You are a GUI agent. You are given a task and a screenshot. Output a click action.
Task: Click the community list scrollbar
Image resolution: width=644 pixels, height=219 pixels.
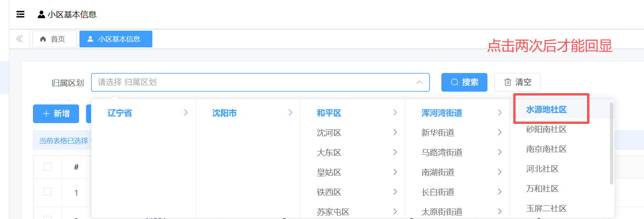[611, 144]
